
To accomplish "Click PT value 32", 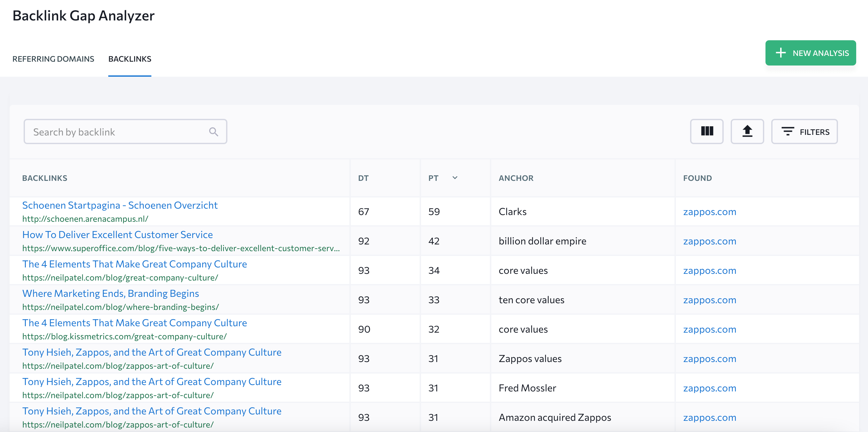I will point(434,329).
